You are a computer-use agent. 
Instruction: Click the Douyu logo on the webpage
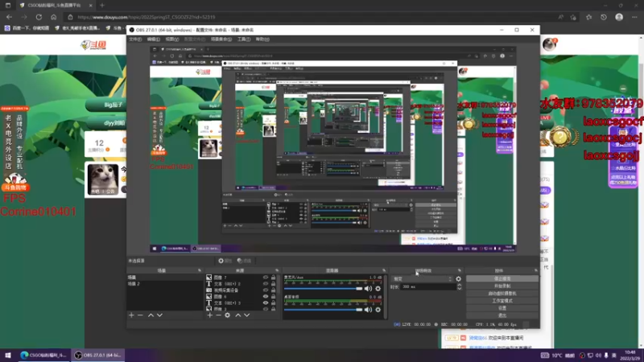click(93, 45)
